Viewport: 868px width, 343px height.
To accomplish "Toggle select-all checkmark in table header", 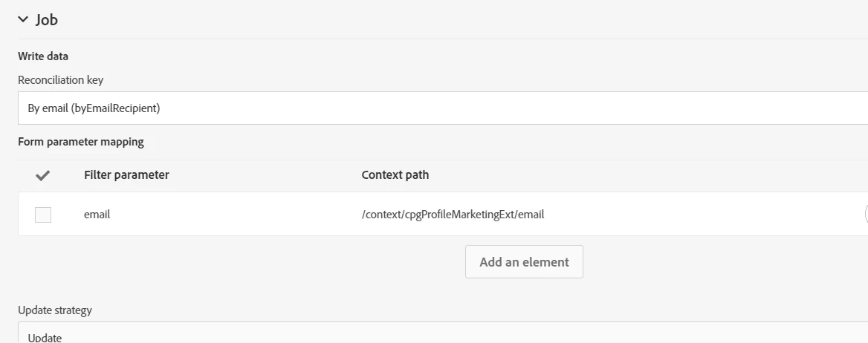I will 43,176.
